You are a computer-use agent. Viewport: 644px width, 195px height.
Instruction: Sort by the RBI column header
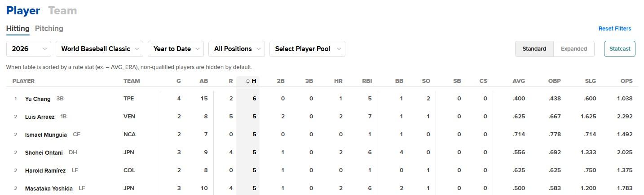pos(367,81)
